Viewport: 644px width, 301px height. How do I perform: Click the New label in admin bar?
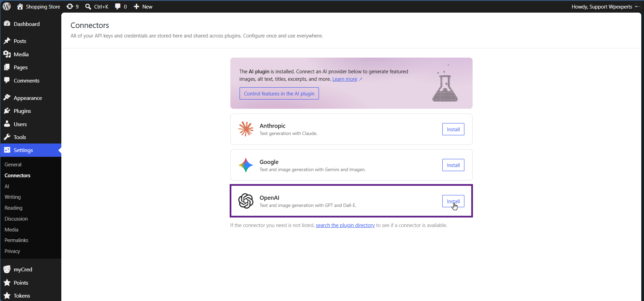147,6
